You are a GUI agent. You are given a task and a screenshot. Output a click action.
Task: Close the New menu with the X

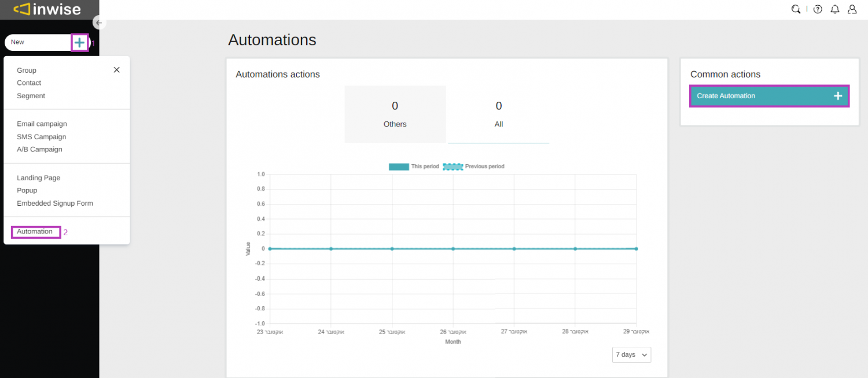(x=116, y=69)
